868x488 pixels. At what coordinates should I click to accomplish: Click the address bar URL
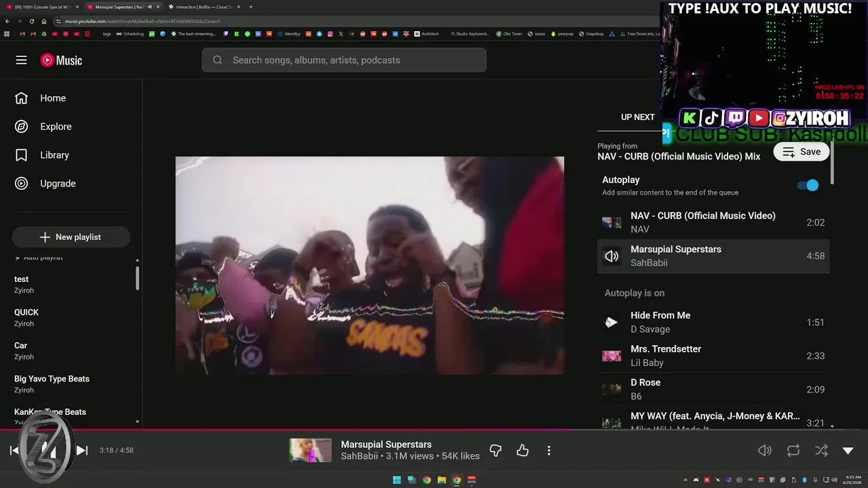142,21
